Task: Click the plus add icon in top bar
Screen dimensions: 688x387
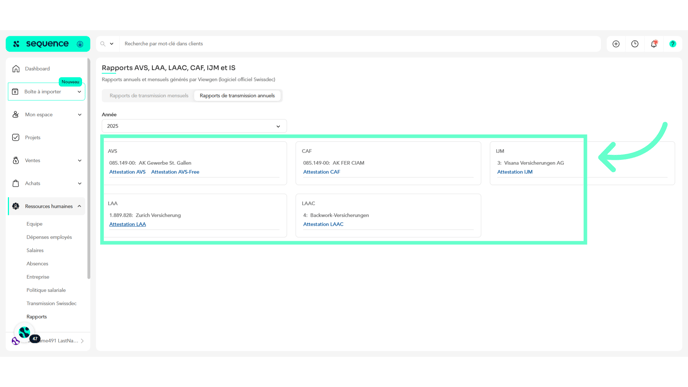Action: 616,44
